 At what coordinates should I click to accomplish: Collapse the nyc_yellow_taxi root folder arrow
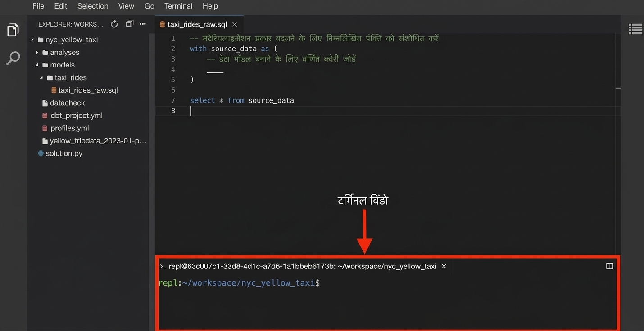[x=32, y=40]
